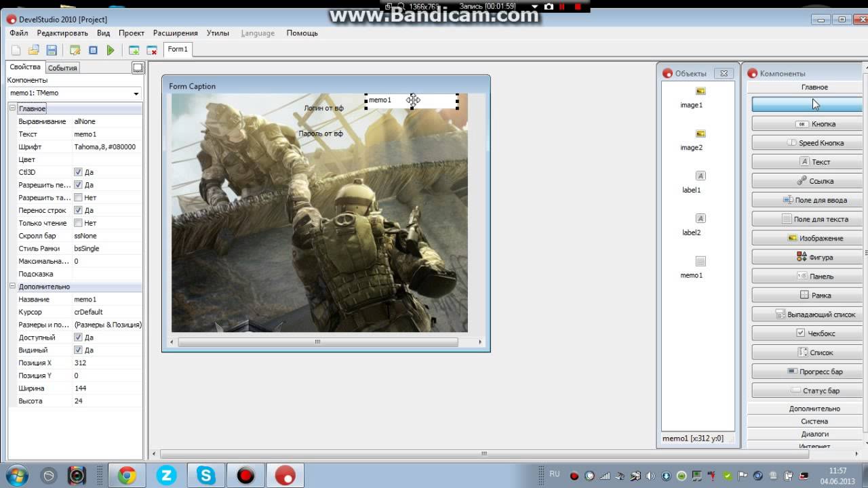Stop the program with the blue square icon
Image resolution: width=868 pixels, height=488 pixels.
point(93,50)
